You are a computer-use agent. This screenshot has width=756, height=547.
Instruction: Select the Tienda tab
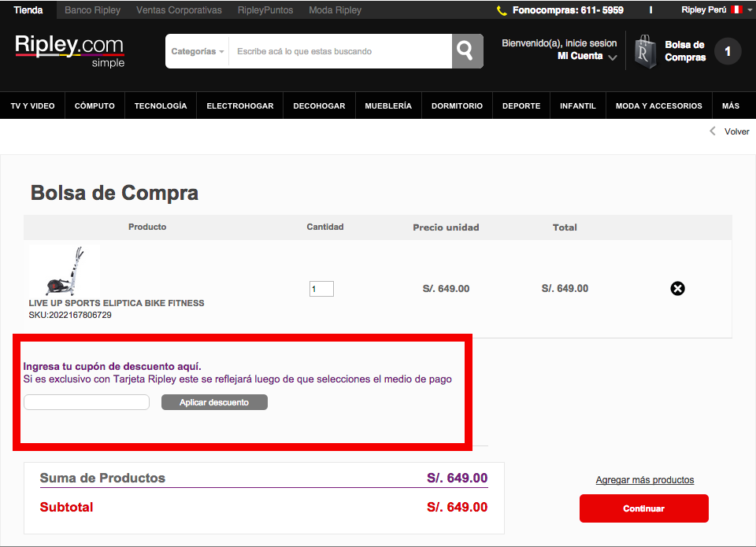28,10
